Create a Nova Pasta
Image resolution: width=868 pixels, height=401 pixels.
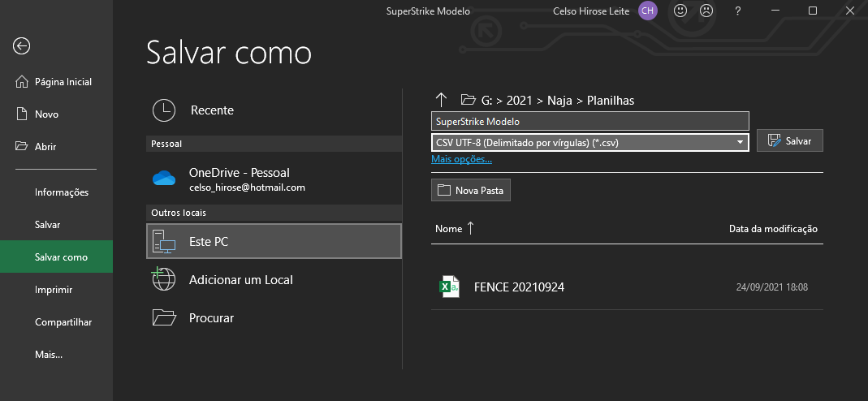coord(471,190)
